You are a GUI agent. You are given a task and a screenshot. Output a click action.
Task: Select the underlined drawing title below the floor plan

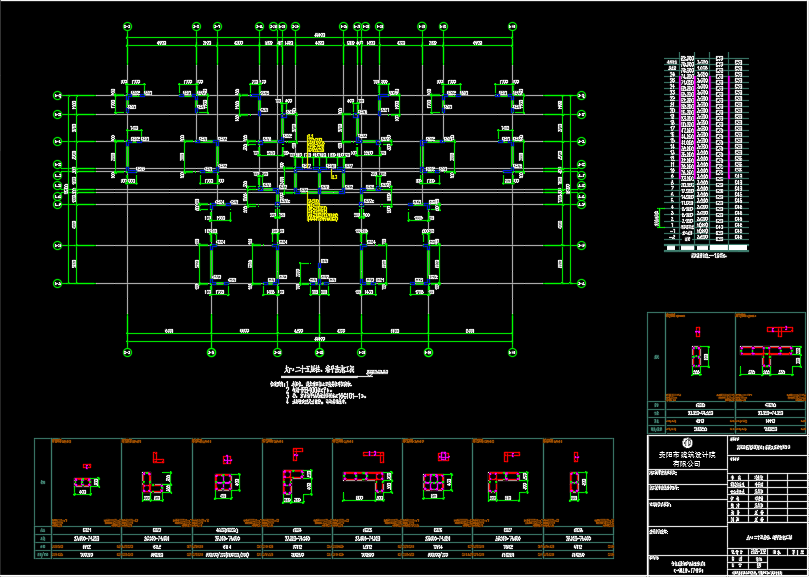[320, 370]
